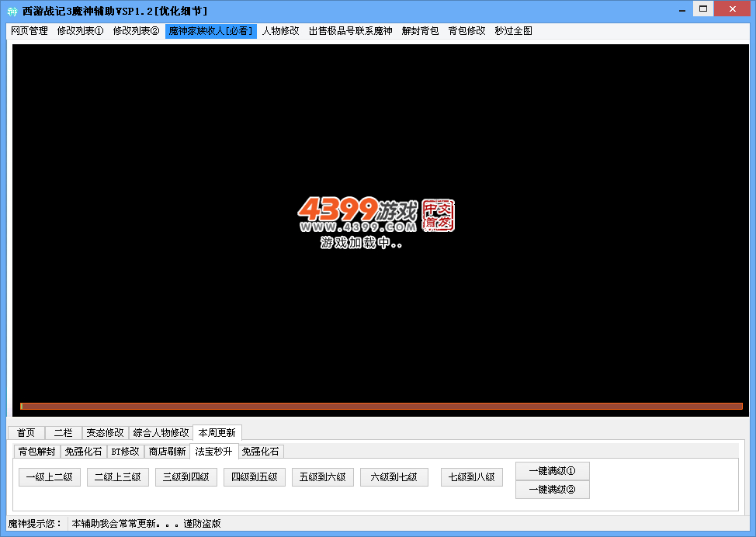The height and width of the screenshot is (537, 756).
Task: Select the 背包解封 sub-tab
Action: point(36,451)
